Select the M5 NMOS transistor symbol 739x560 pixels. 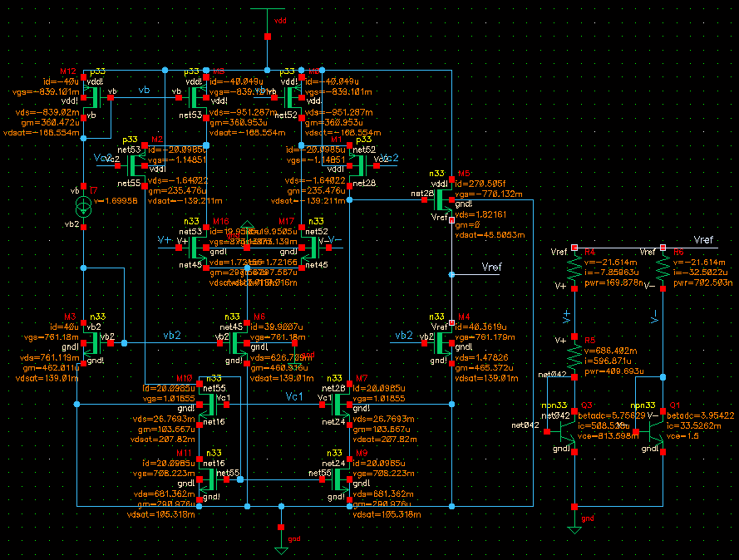tap(439, 199)
